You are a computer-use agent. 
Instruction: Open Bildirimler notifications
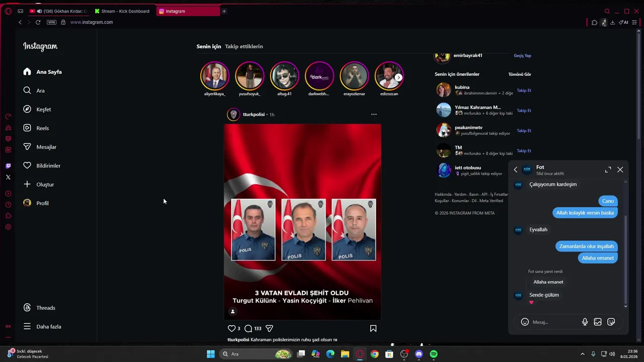42,165
